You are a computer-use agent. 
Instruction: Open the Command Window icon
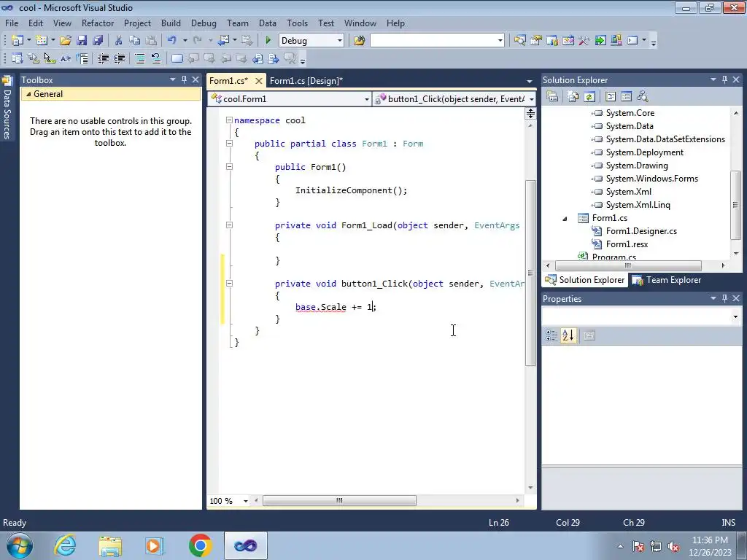(632, 41)
